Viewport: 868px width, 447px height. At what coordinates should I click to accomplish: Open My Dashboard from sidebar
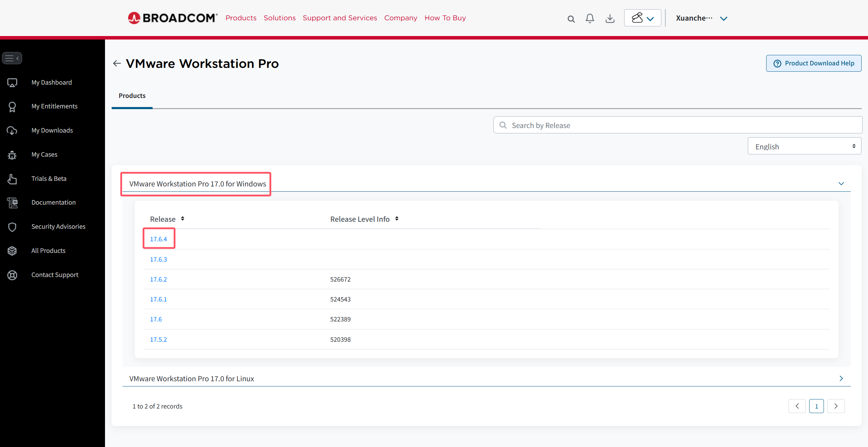[51, 83]
